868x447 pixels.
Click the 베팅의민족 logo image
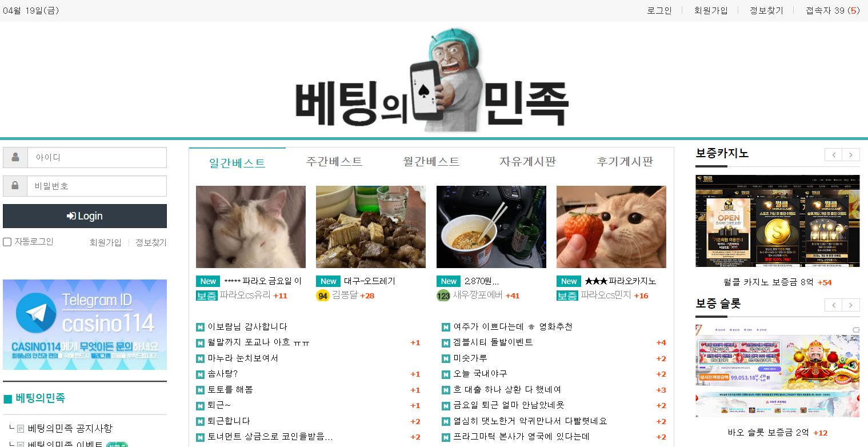(x=433, y=81)
